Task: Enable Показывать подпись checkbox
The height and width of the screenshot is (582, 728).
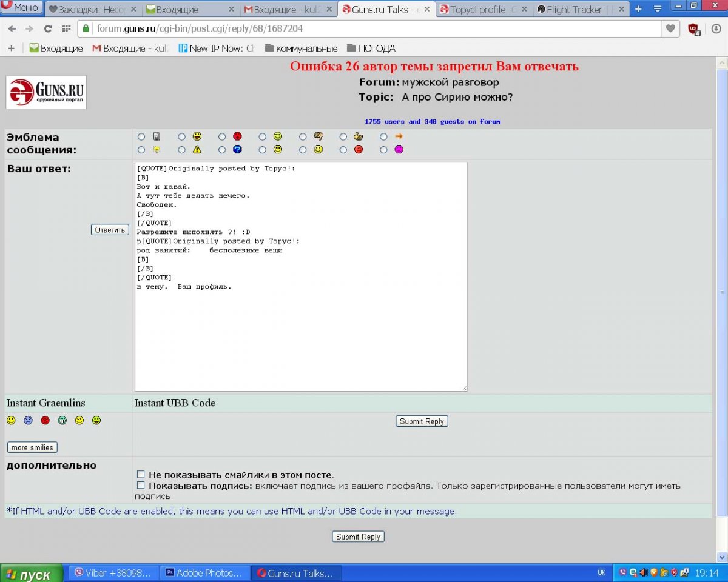Action: 141,485
